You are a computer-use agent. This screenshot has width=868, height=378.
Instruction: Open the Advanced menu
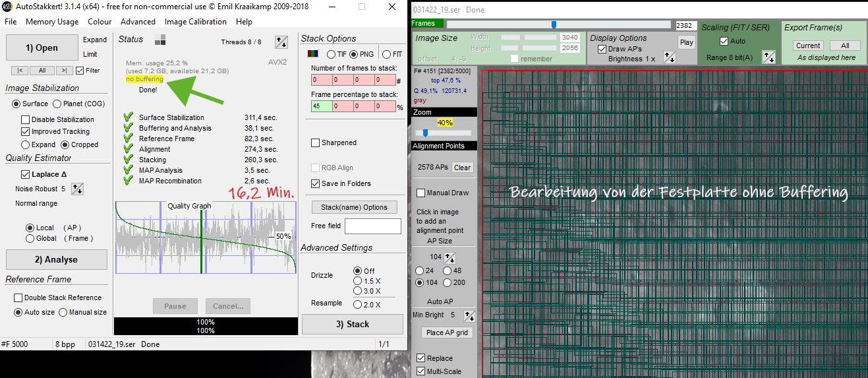[138, 22]
